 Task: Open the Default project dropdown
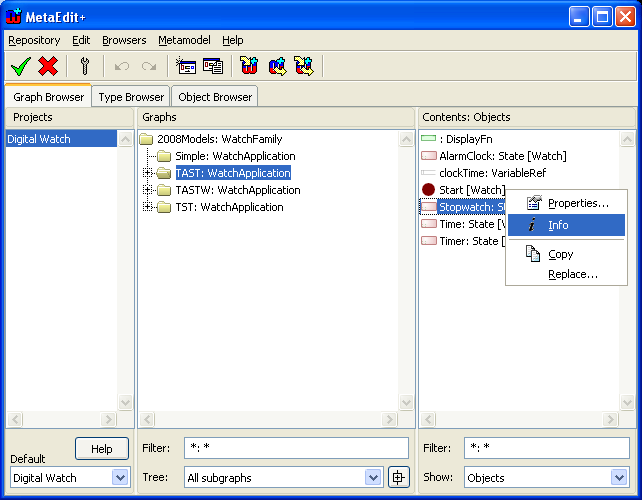tap(120, 478)
